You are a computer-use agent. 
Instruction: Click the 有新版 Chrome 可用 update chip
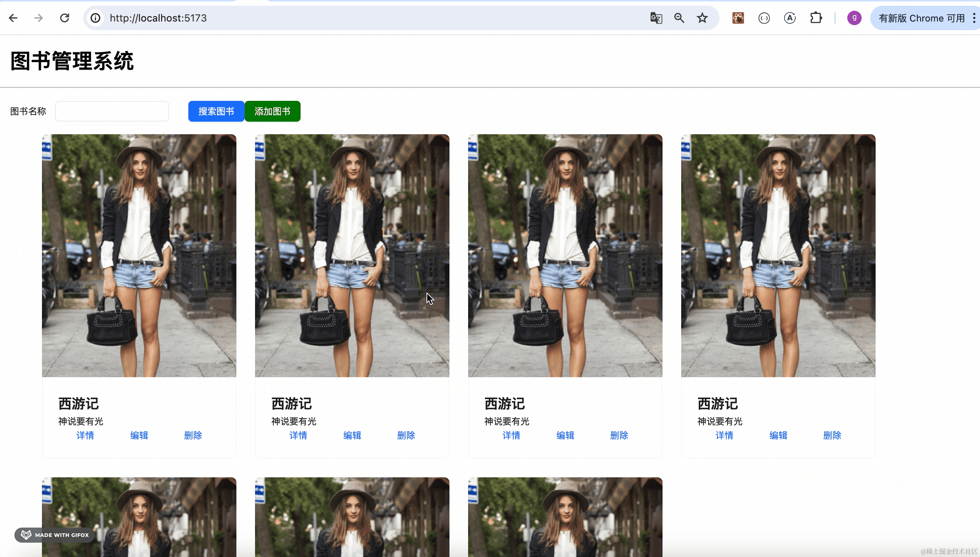[922, 18]
